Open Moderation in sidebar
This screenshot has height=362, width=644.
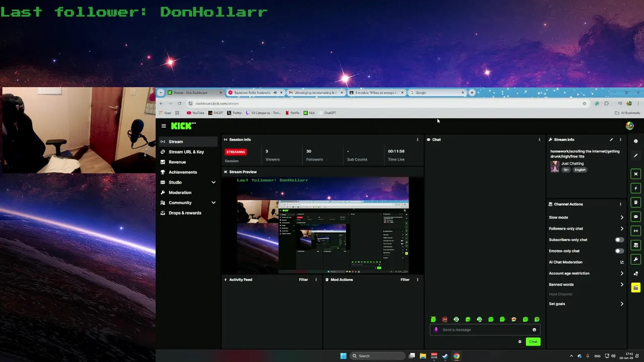click(188, 193)
